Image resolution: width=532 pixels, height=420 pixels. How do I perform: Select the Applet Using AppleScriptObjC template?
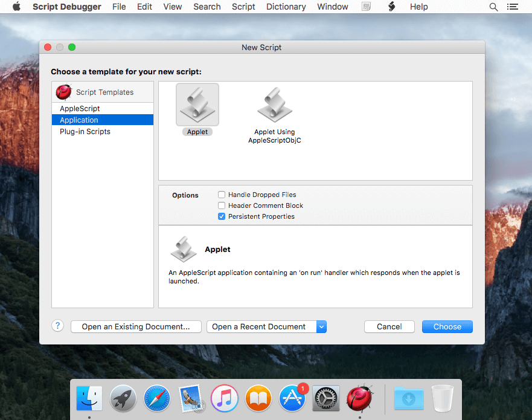[x=275, y=105]
